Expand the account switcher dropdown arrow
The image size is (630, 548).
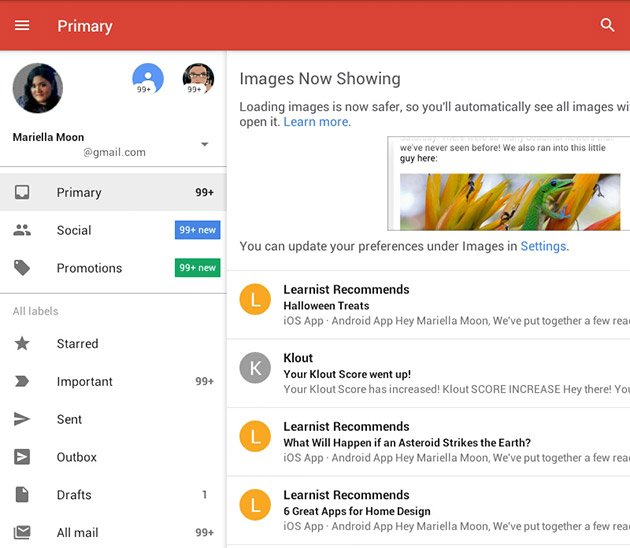pyautogui.click(x=205, y=145)
